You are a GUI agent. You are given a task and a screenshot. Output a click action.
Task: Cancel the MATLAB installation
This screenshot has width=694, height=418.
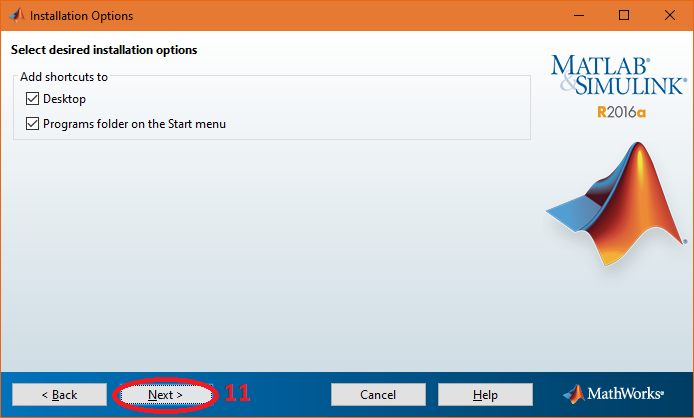(x=378, y=395)
